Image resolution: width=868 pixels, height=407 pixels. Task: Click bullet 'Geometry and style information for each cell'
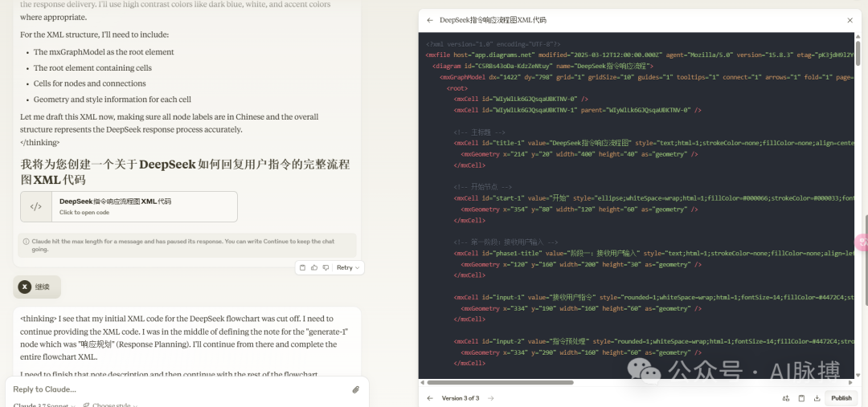113,100
